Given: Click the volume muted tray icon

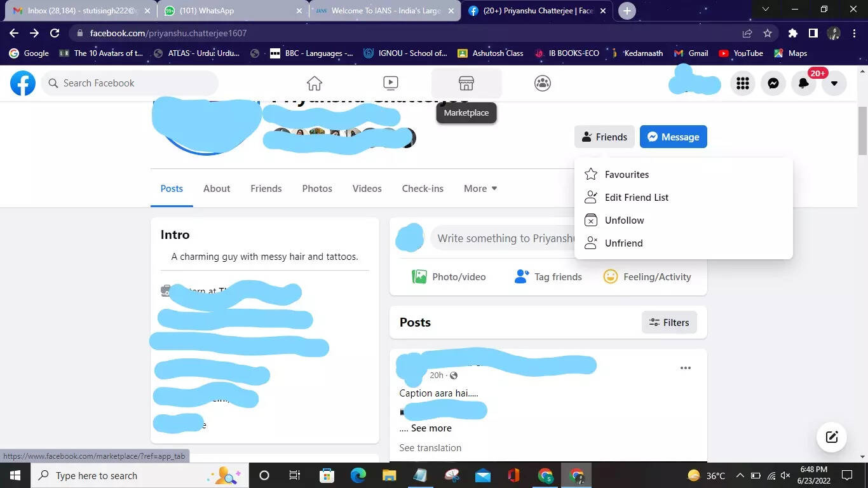Looking at the screenshot, I should pos(786,475).
